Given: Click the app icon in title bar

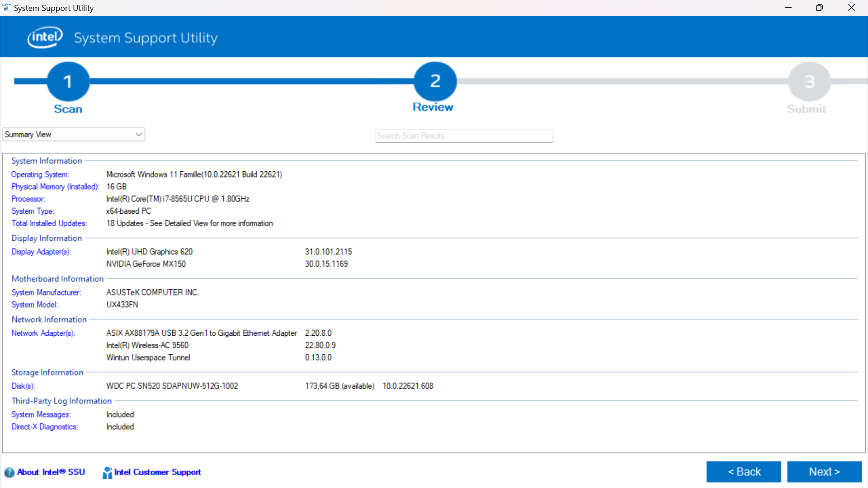Looking at the screenshot, I should point(6,8).
